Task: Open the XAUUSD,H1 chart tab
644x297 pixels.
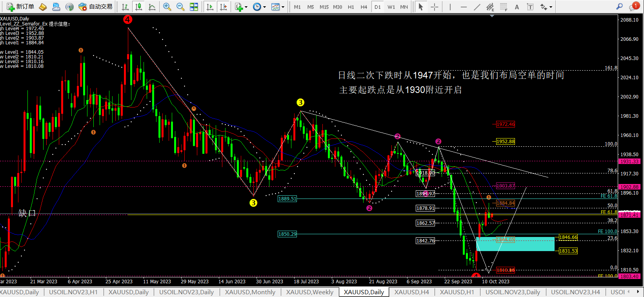Action: coord(457,292)
